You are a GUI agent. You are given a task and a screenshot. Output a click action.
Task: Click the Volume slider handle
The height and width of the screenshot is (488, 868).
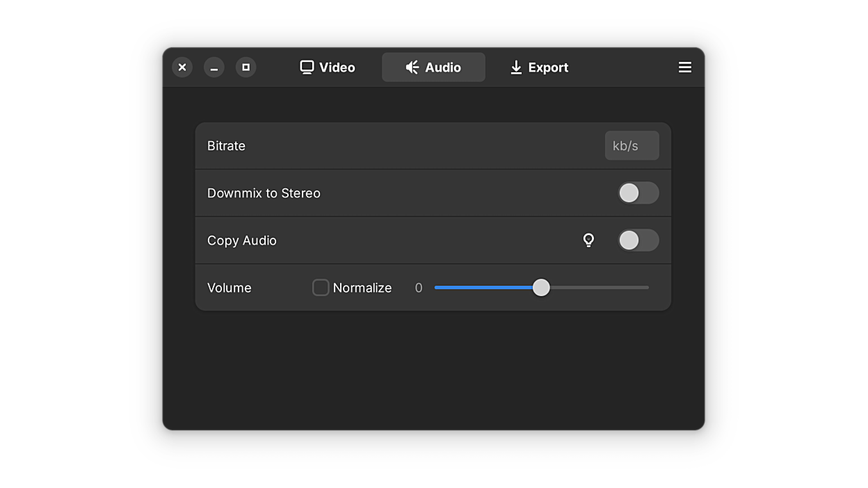coord(541,288)
